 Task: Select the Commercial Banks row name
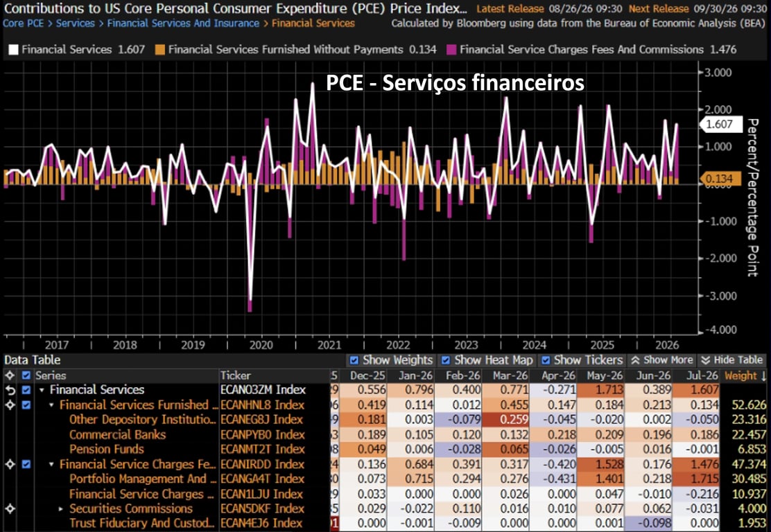[117, 435]
